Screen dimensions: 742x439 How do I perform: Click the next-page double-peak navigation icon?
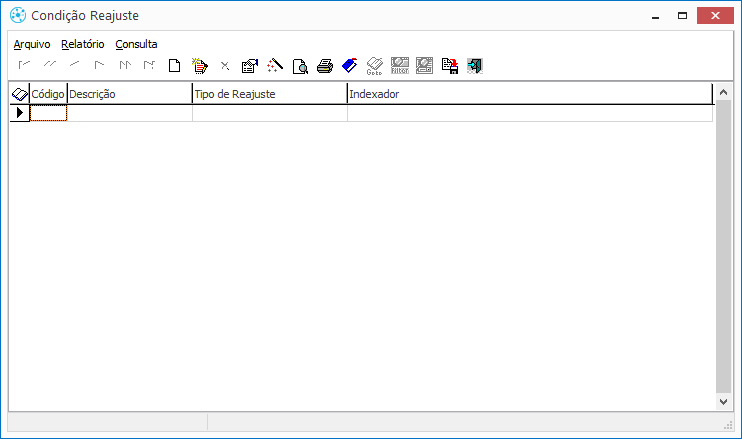[125, 65]
